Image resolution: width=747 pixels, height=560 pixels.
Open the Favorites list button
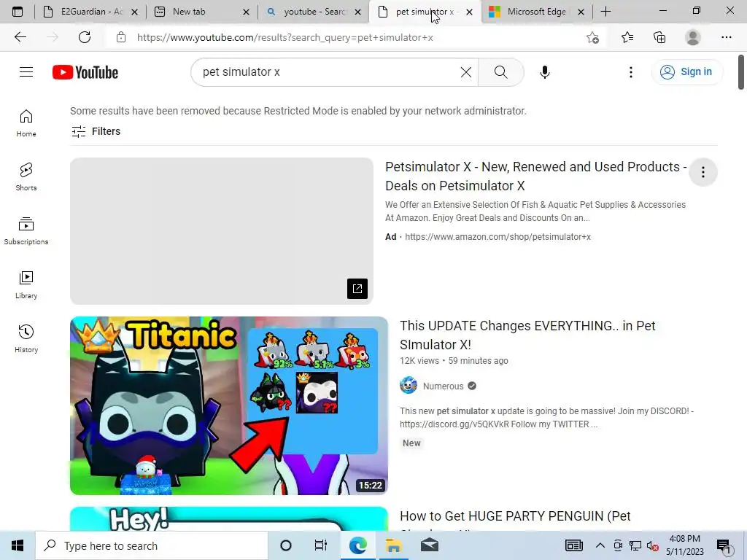(x=627, y=37)
